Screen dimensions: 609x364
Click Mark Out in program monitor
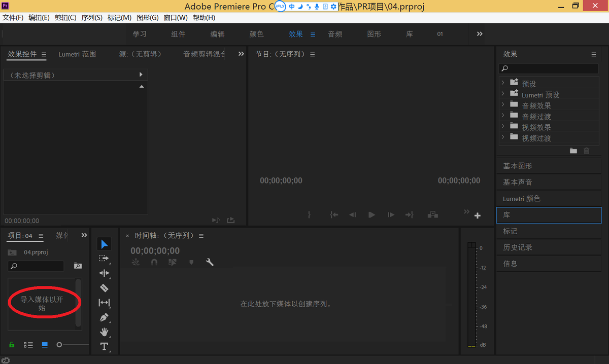coord(309,215)
